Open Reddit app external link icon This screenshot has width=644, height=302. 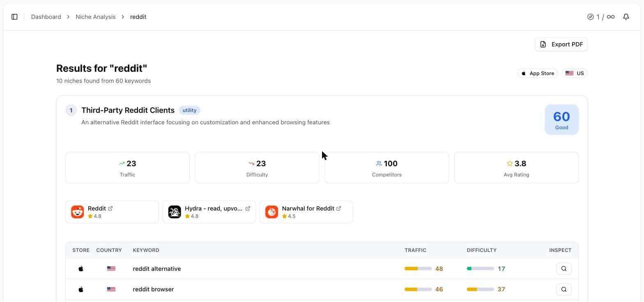tap(110, 208)
